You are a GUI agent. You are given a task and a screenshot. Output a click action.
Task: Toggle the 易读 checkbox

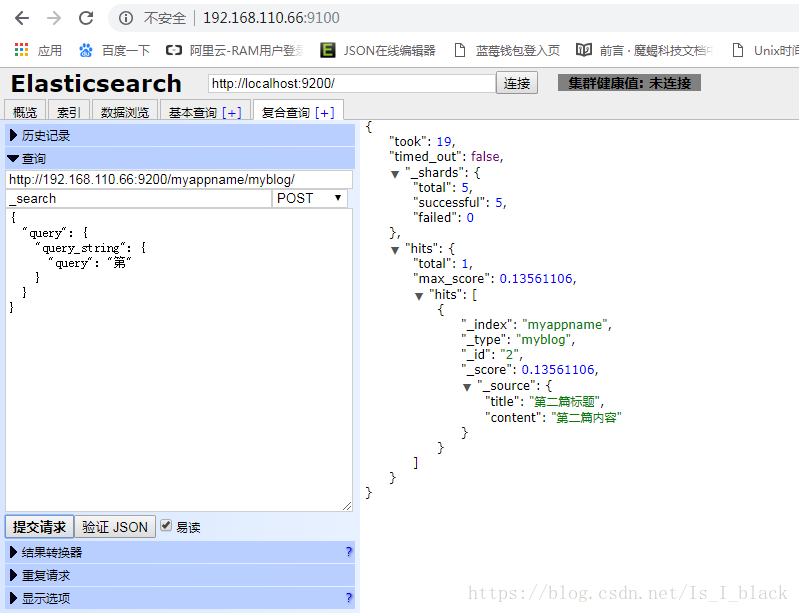[166, 525]
